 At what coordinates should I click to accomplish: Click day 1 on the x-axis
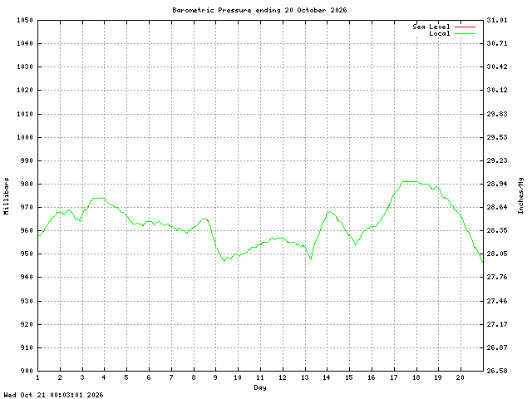coord(37,377)
